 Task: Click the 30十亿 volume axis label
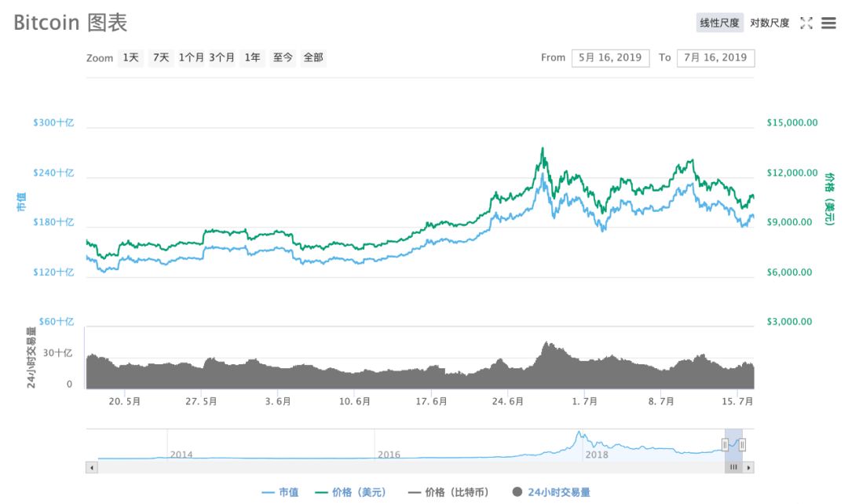[x=57, y=353]
